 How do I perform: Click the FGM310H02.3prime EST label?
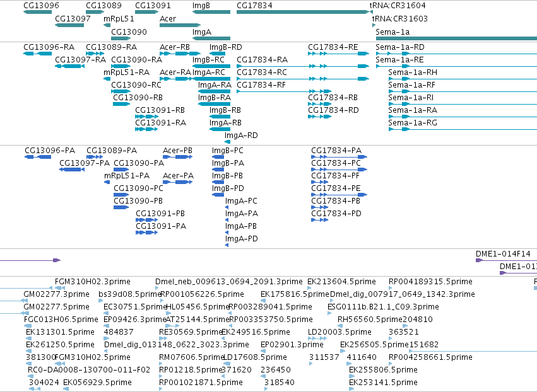(x=93, y=282)
